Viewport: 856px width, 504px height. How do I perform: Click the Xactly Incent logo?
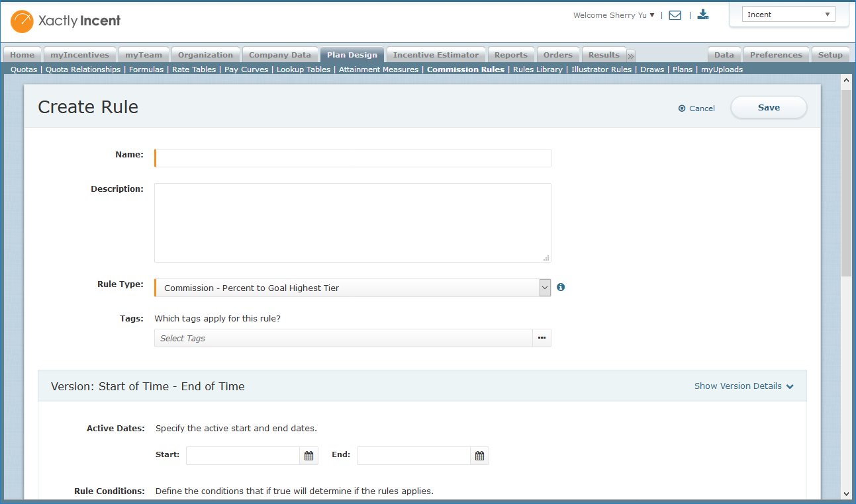click(x=66, y=21)
